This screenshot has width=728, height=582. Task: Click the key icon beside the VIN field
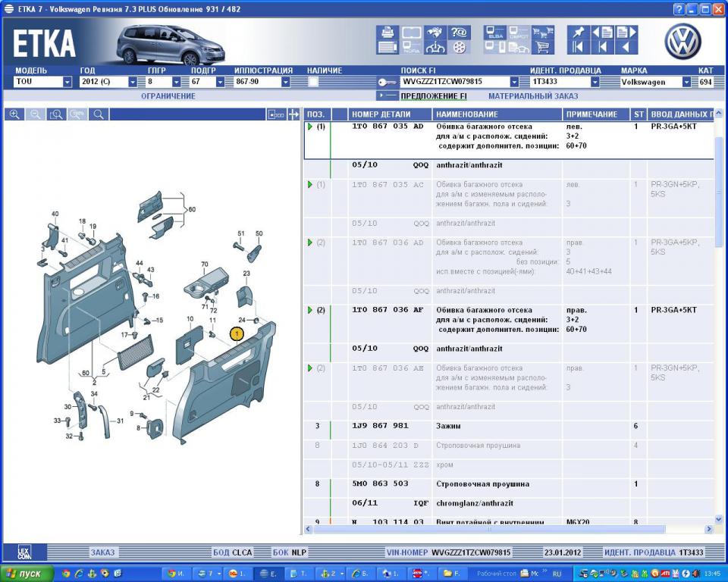click(386, 82)
